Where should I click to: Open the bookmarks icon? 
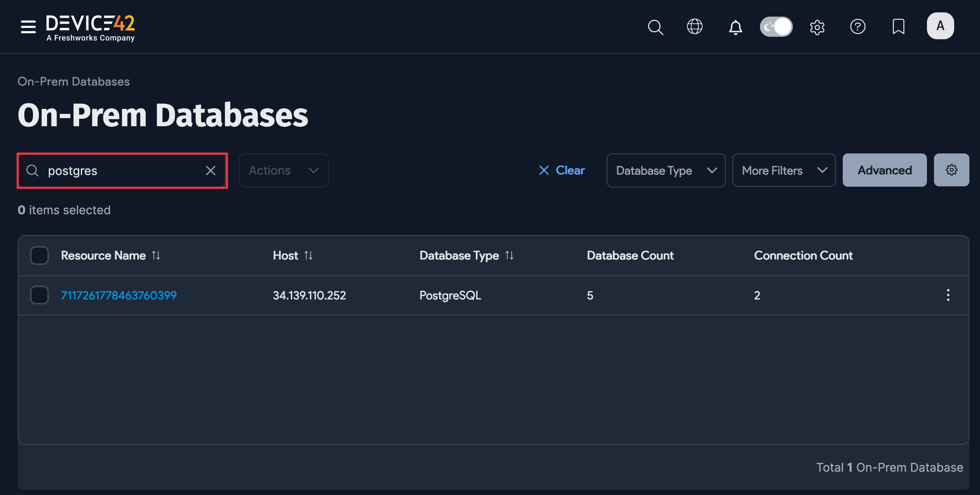[898, 27]
